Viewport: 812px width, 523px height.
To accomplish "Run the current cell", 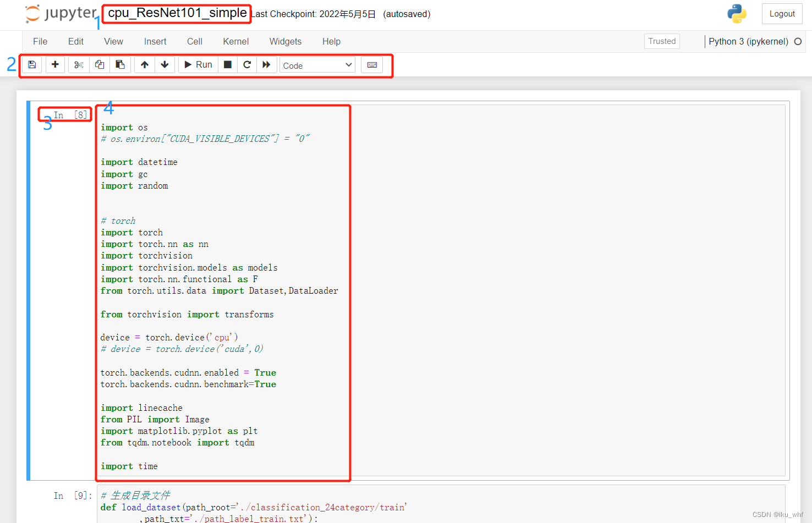I will pyautogui.click(x=198, y=65).
